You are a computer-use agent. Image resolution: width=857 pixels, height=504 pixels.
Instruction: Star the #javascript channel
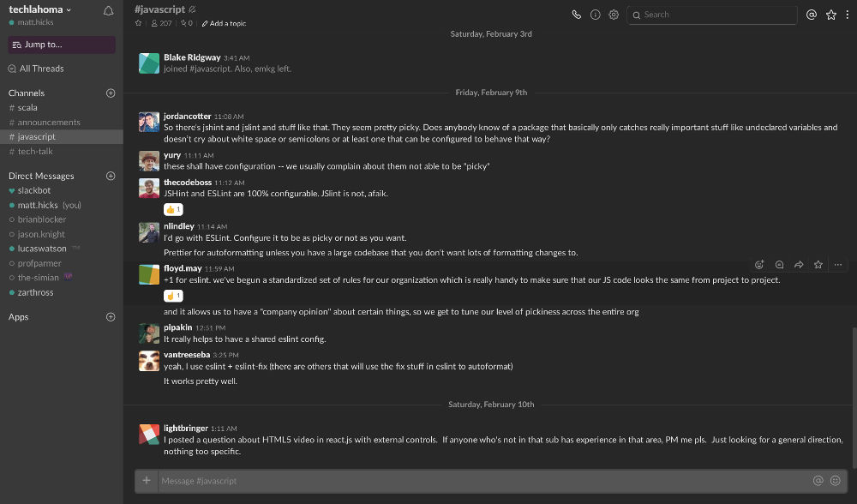(138, 23)
